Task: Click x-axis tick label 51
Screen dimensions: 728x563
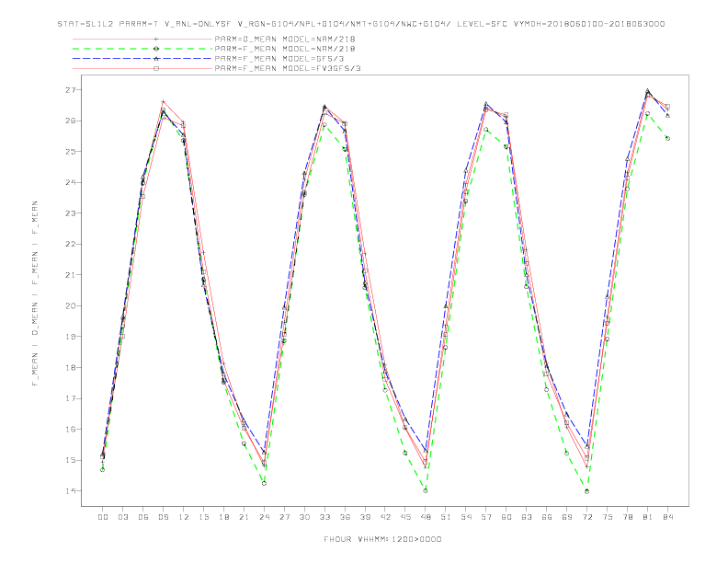Action: (446, 517)
